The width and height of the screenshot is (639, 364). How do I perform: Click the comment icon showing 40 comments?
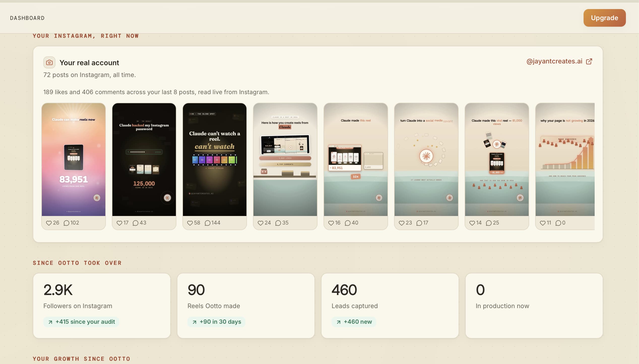347,223
